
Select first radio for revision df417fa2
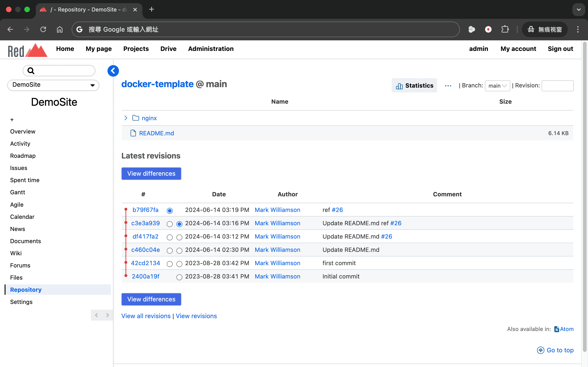(x=170, y=237)
